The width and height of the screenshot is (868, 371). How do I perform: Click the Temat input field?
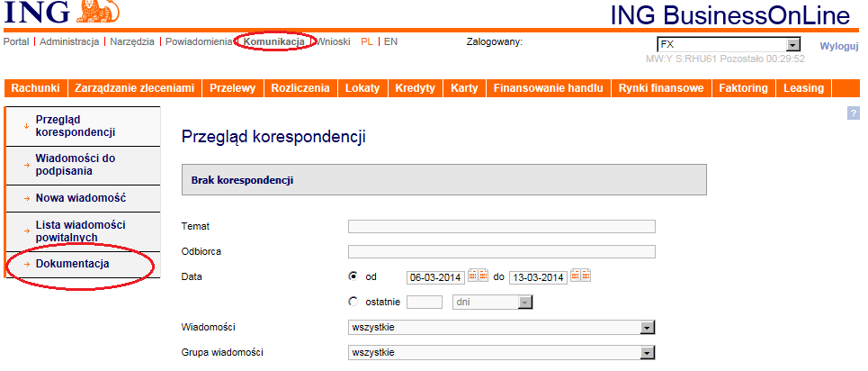(502, 226)
